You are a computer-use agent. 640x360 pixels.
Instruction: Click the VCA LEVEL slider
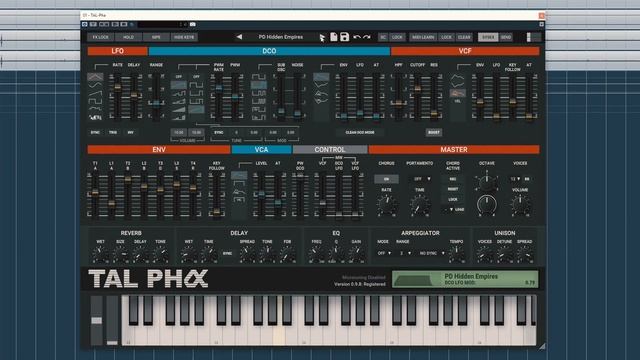(x=261, y=195)
